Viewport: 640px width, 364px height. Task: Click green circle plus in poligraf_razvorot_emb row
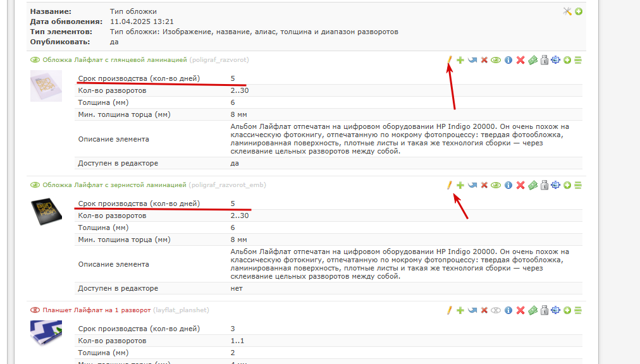[567, 185]
